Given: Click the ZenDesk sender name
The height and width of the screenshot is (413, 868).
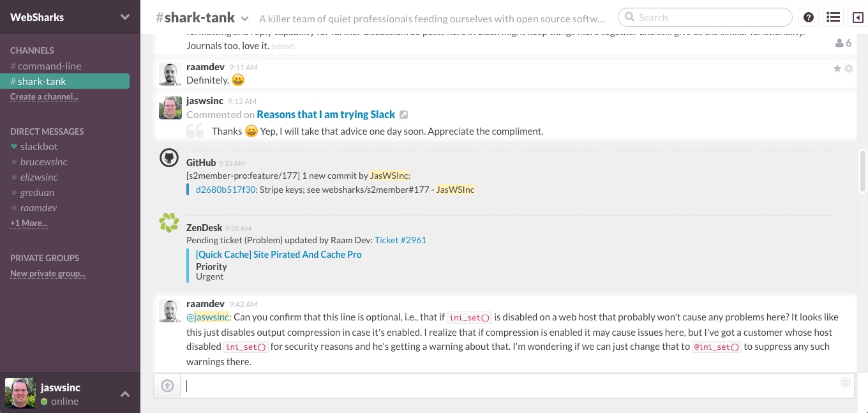Looking at the screenshot, I should coord(204,227).
